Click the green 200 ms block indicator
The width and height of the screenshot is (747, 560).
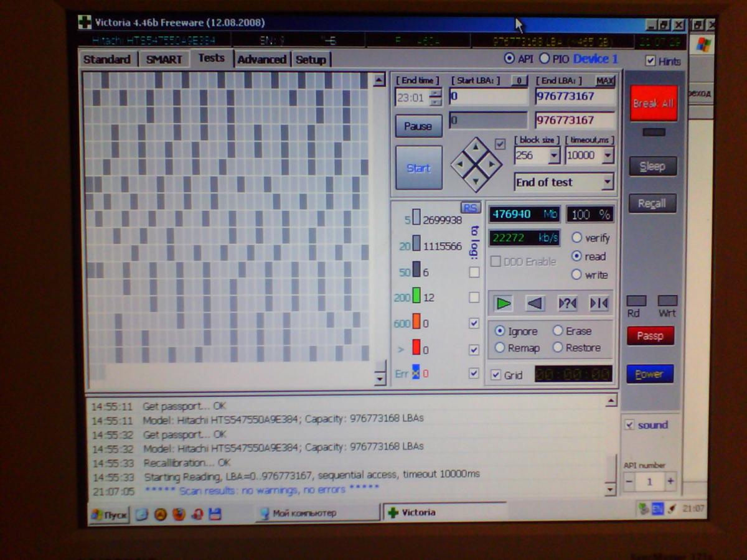click(416, 296)
